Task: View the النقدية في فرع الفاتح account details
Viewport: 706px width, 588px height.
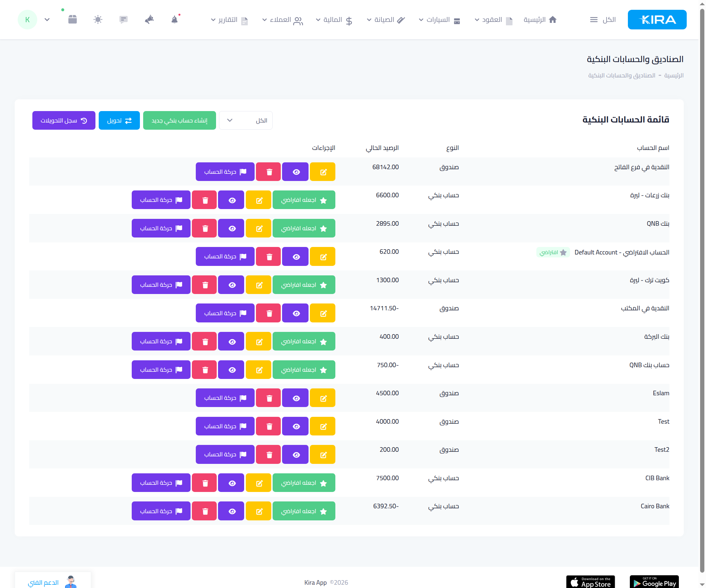Action: [295, 172]
